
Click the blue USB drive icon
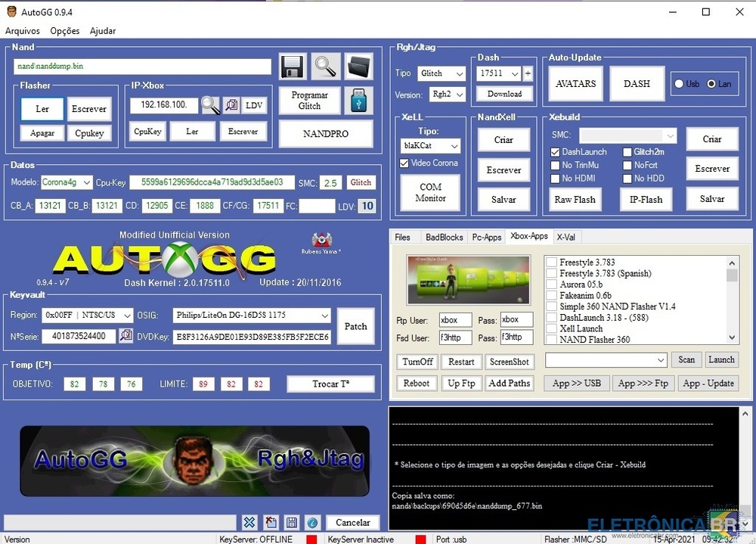[359, 101]
